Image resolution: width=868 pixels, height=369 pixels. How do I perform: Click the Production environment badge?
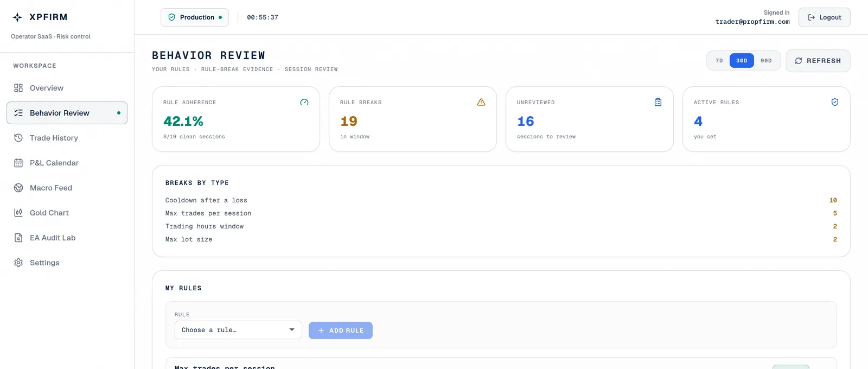coord(195,17)
